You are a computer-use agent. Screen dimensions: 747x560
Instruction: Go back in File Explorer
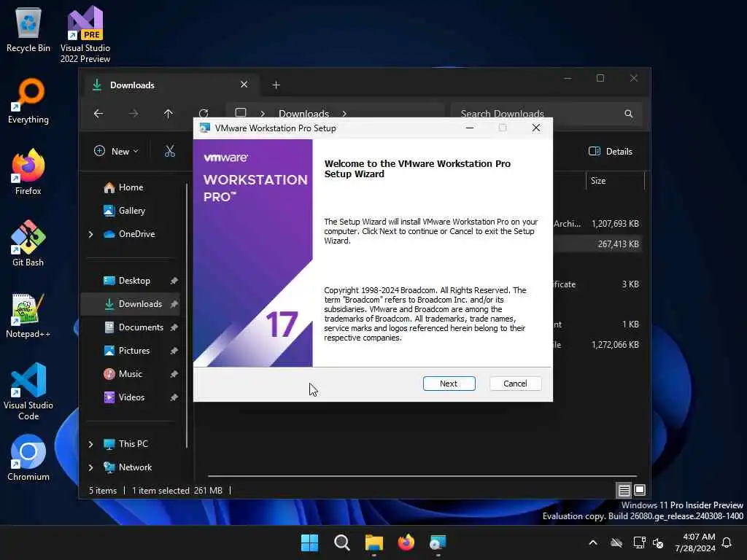pyautogui.click(x=98, y=113)
